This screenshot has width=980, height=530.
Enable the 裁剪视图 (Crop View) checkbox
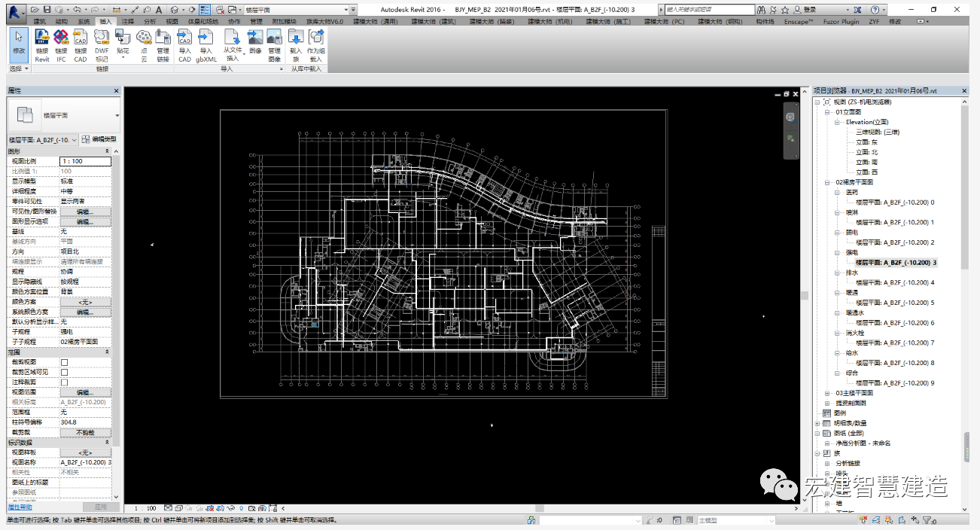click(x=64, y=362)
